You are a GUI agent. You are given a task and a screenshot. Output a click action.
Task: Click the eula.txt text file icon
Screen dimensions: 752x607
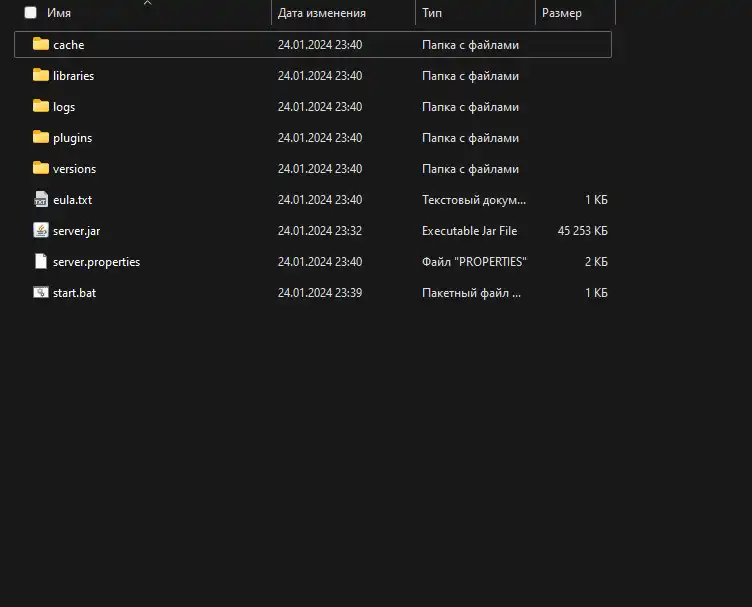pos(41,199)
